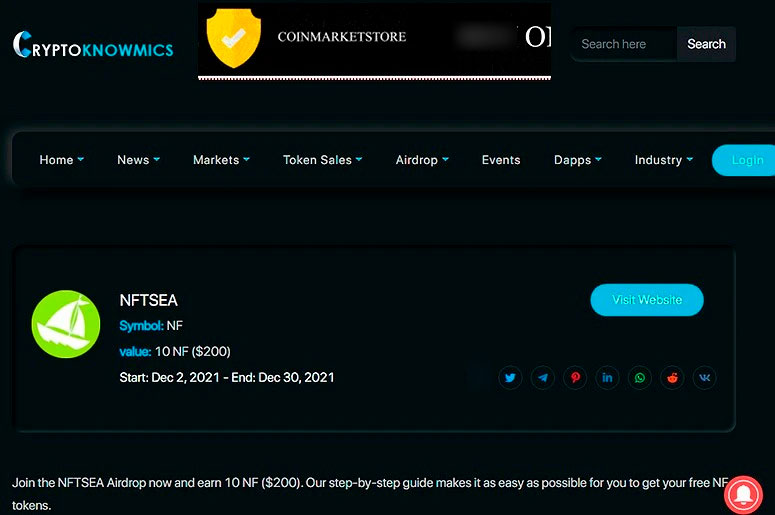This screenshot has width=775, height=515.
Task: Go to the CryptoKnowmics logo homepage
Action: pos(93,46)
